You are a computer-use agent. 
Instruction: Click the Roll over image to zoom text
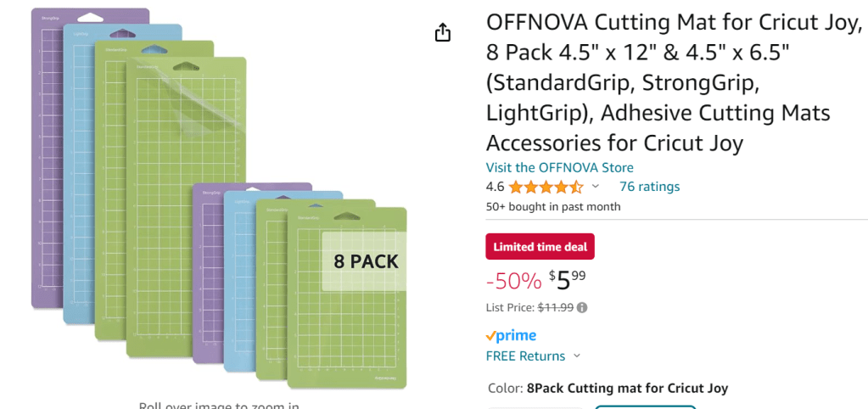coord(219,405)
